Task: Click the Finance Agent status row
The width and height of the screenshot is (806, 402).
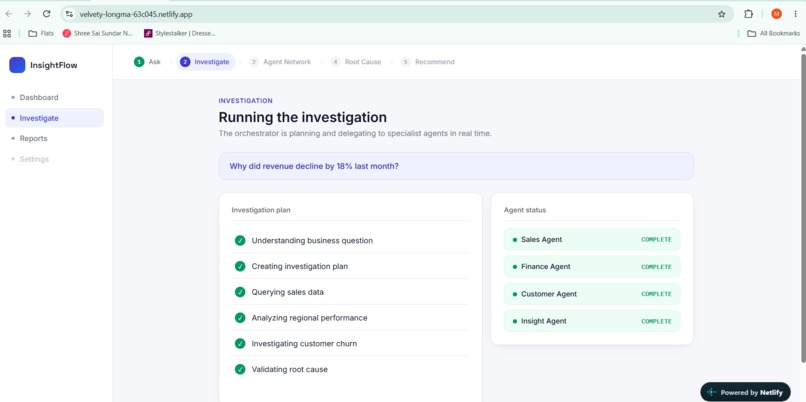Action: click(x=592, y=266)
